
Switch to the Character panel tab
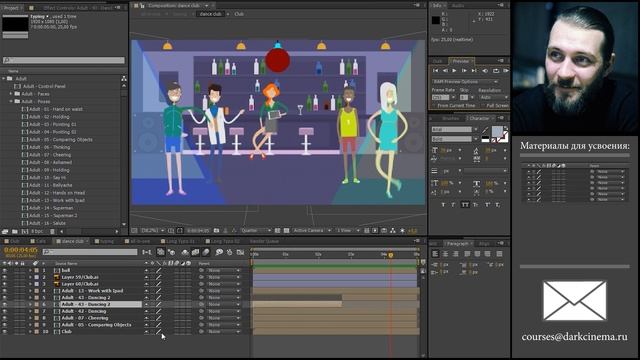pyautogui.click(x=479, y=118)
